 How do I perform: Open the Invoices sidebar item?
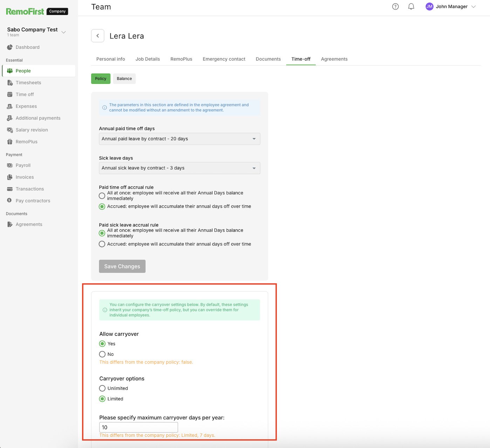coord(25,177)
